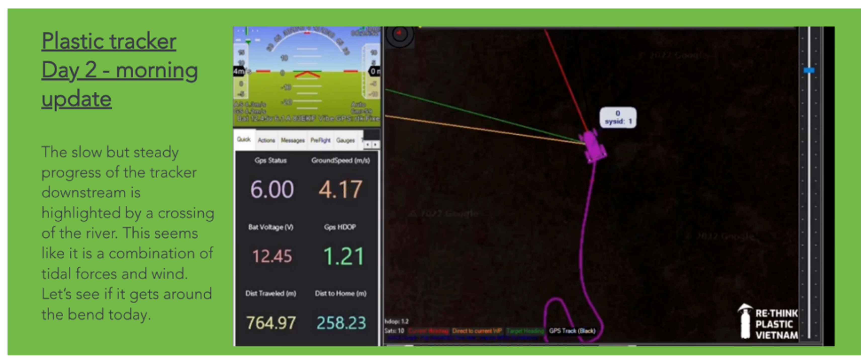
Task: Click the Dist Traveled 764.97 readout
Action: [x=271, y=322]
